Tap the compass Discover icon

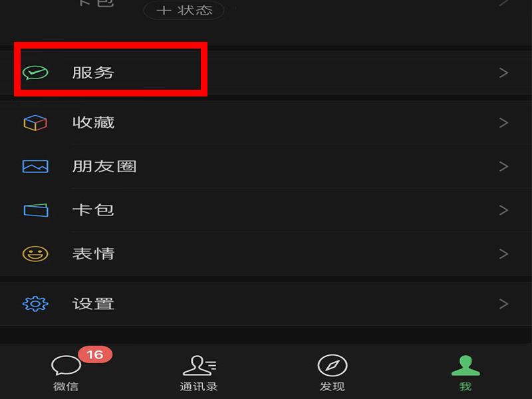coord(332,365)
